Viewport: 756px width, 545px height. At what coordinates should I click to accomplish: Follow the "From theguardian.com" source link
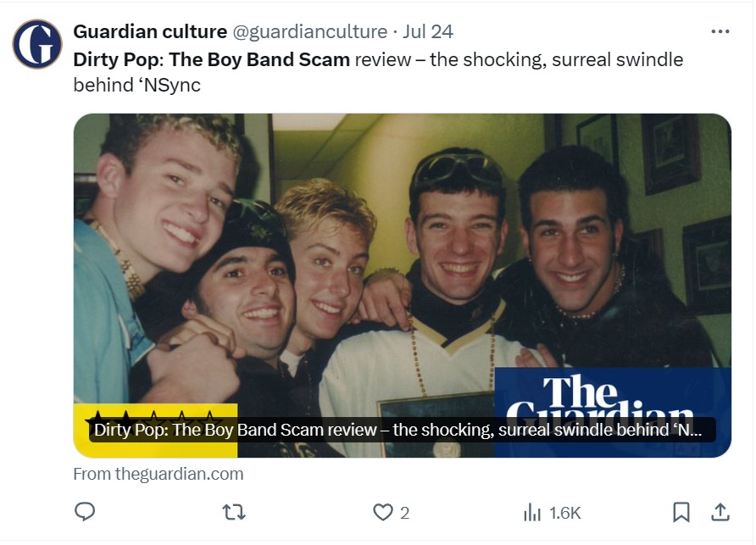158,474
